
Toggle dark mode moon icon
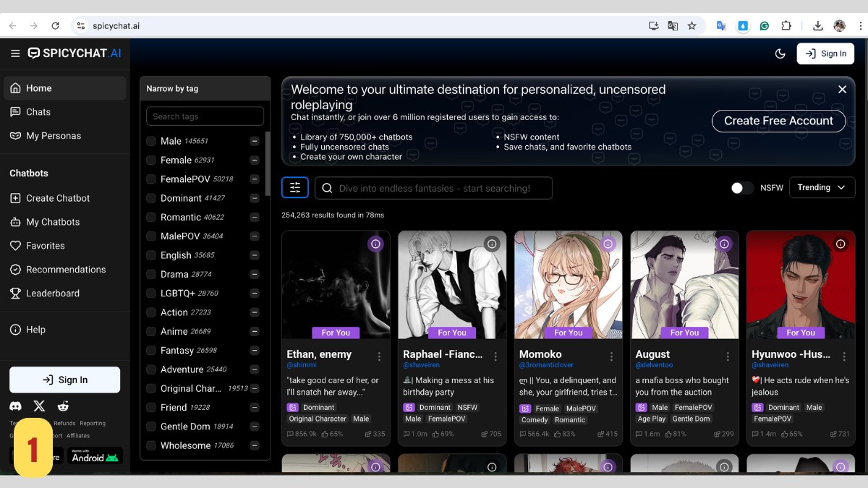pyautogui.click(x=780, y=53)
